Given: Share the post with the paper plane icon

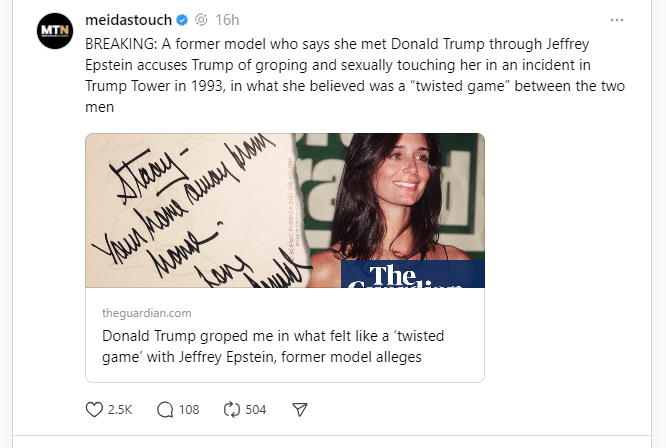Looking at the screenshot, I should tap(298, 409).
